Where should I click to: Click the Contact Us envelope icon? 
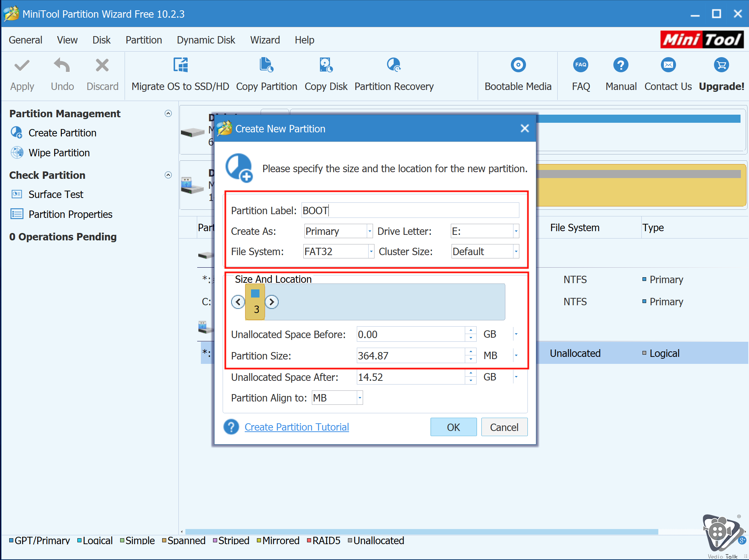[x=668, y=65]
